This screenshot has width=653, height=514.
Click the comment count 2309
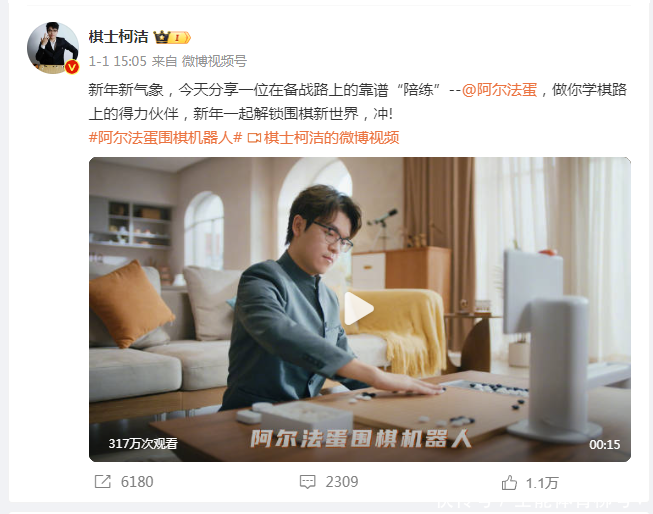[342, 482]
